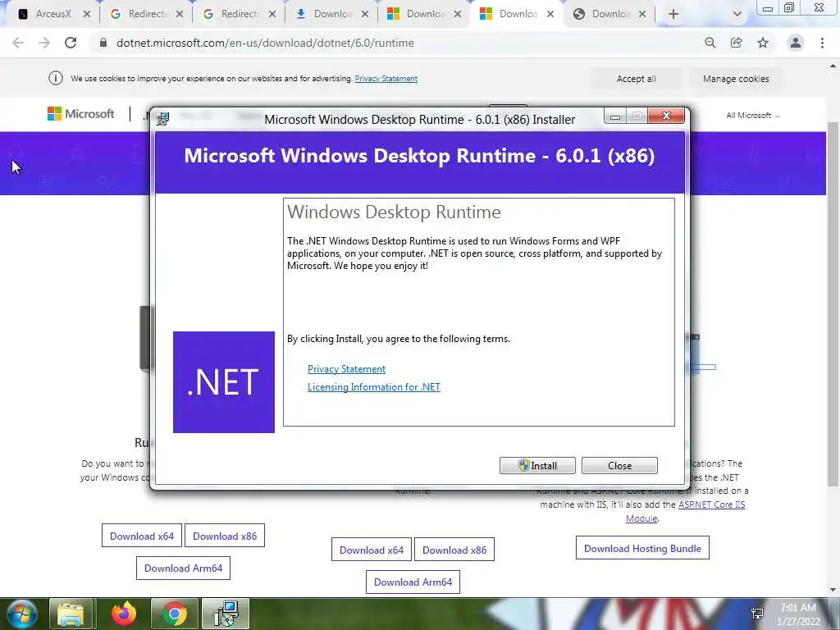
Task: Expand the All Microsoft dropdown
Action: click(x=753, y=115)
